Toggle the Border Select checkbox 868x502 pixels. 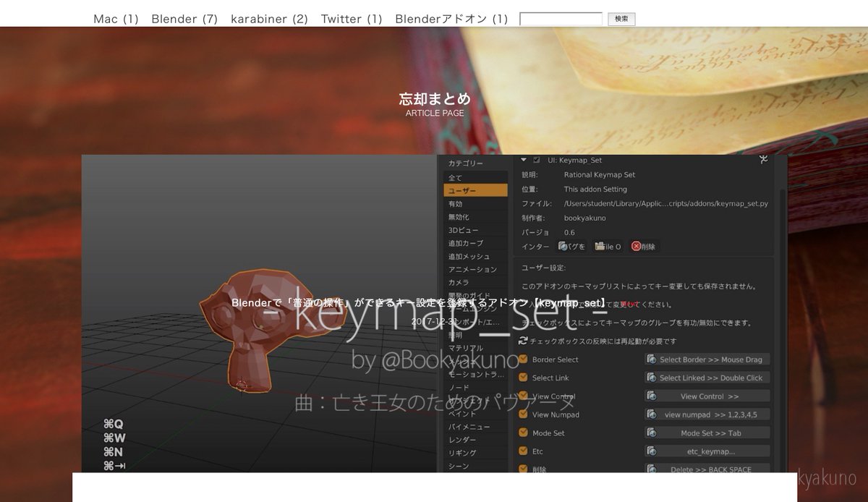523,359
